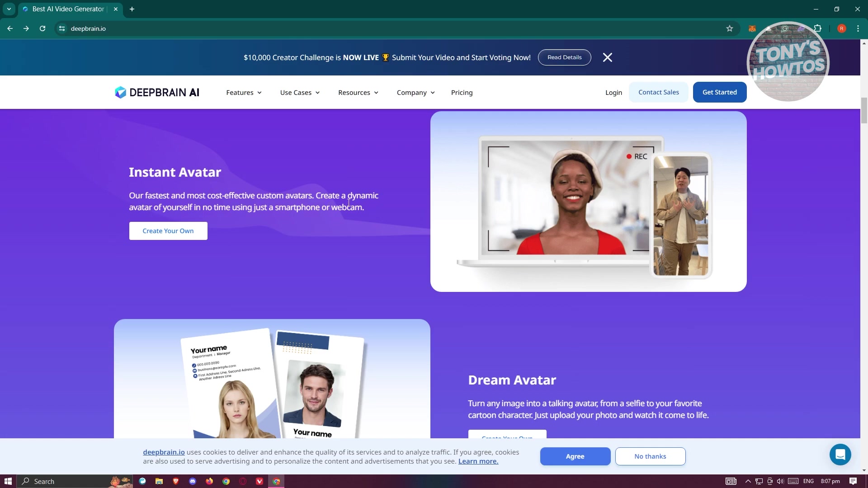
Task: Open Opera browser from the taskbar
Action: click(x=243, y=481)
